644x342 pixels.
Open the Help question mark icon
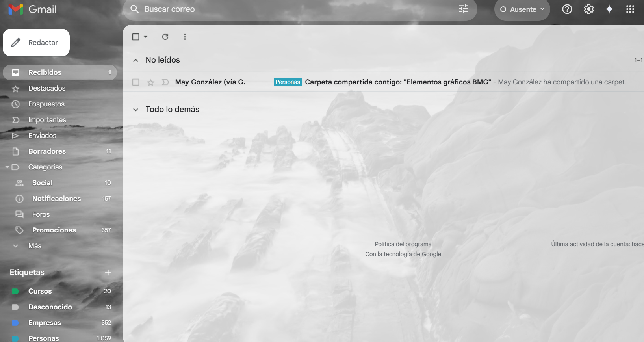567,9
